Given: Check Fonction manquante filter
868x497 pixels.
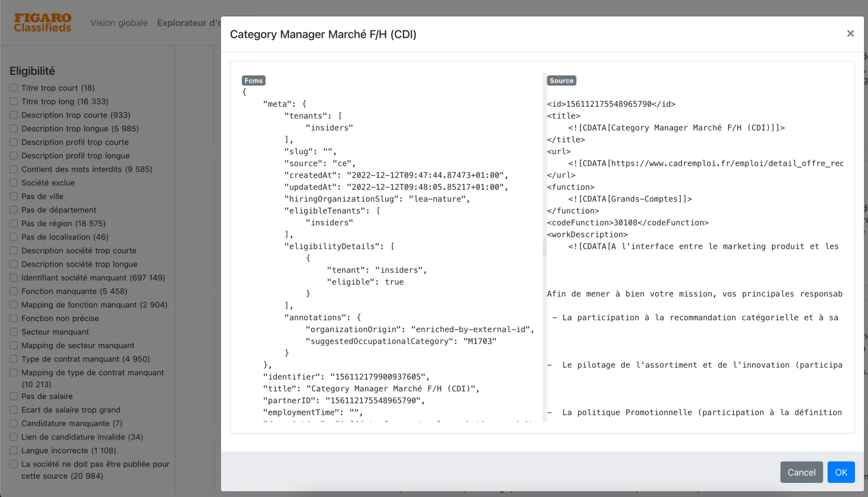Looking at the screenshot, I should (14, 291).
